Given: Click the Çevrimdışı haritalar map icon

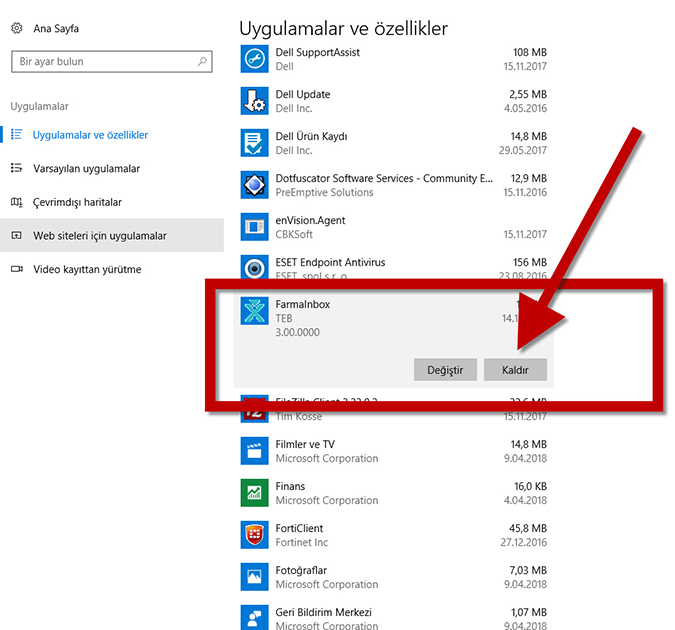Looking at the screenshot, I should pyautogui.click(x=16, y=202).
